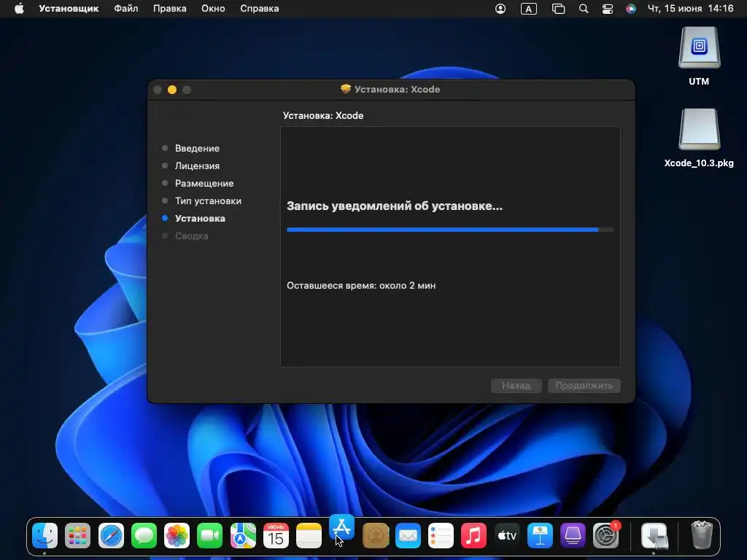This screenshot has height=560, width=747.
Task: Click the Installer icon in the Dock
Action: pos(654,536)
